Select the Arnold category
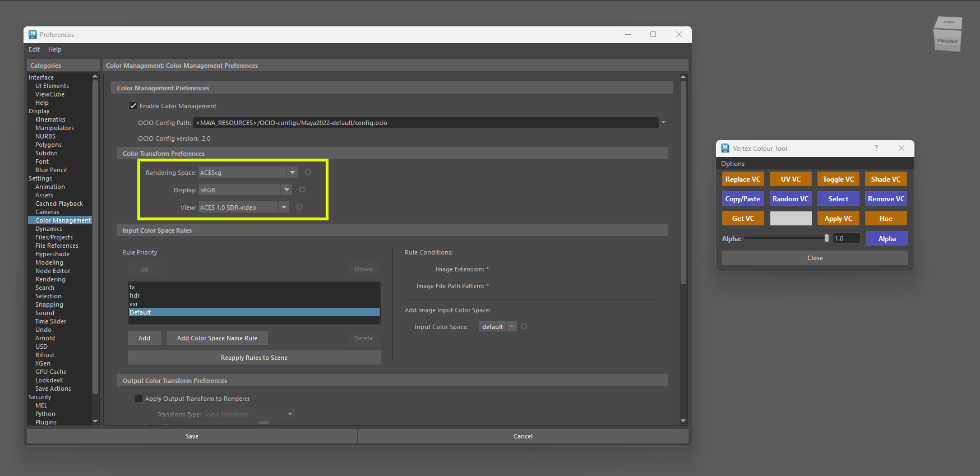 point(45,338)
